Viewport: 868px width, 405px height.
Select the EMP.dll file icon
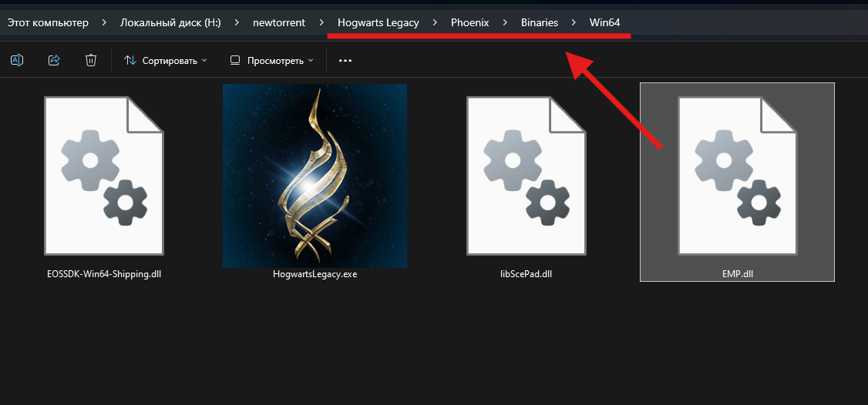pyautogui.click(x=738, y=176)
